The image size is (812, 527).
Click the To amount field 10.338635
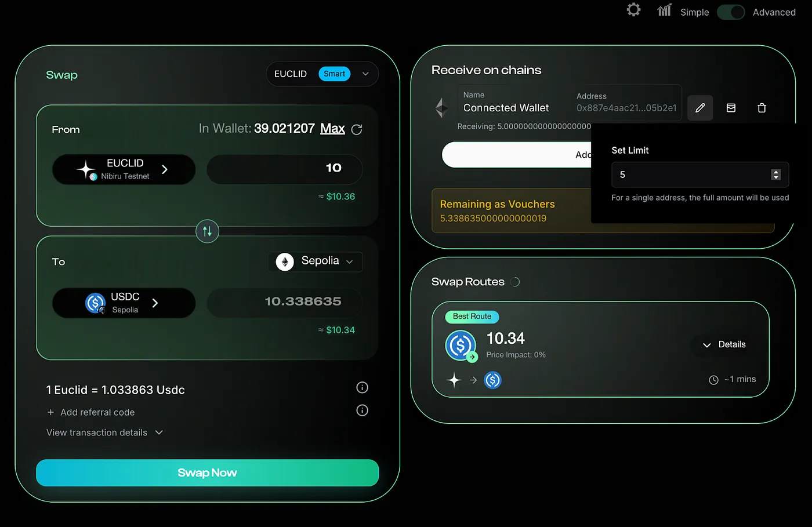(x=284, y=302)
